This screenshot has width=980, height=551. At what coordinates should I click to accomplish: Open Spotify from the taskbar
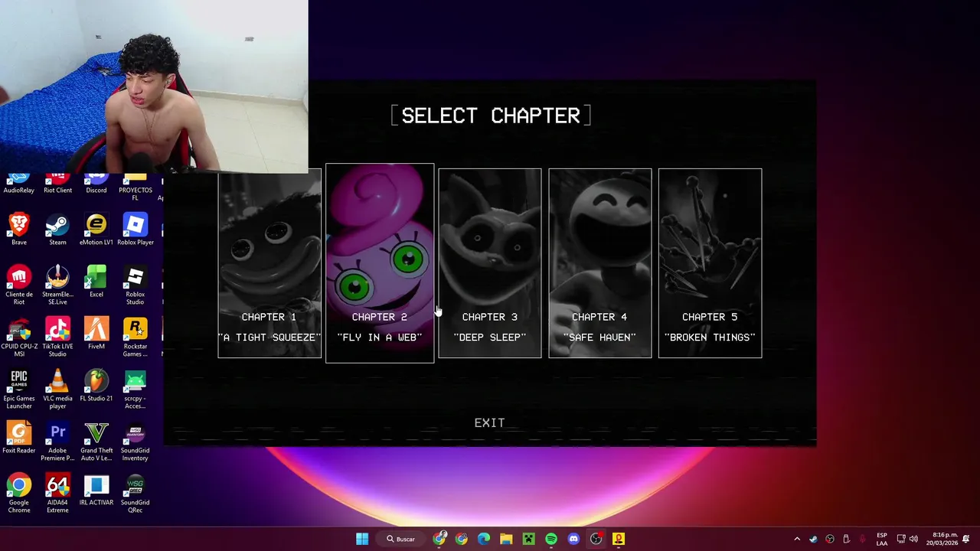click(x=551, y=539)
